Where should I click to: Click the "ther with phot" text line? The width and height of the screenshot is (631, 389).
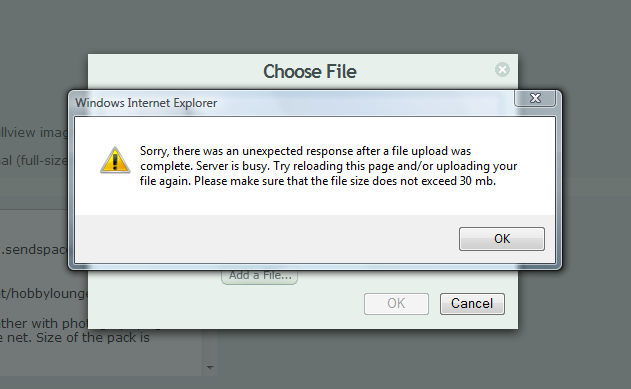click(44, 323)
